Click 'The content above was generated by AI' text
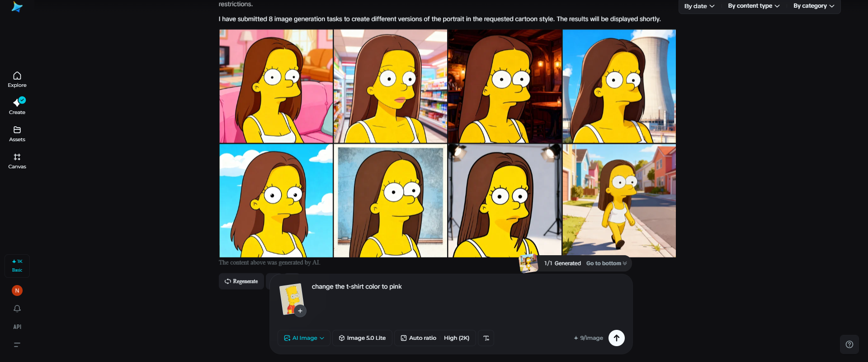868x362 pixels. [269, 262]
